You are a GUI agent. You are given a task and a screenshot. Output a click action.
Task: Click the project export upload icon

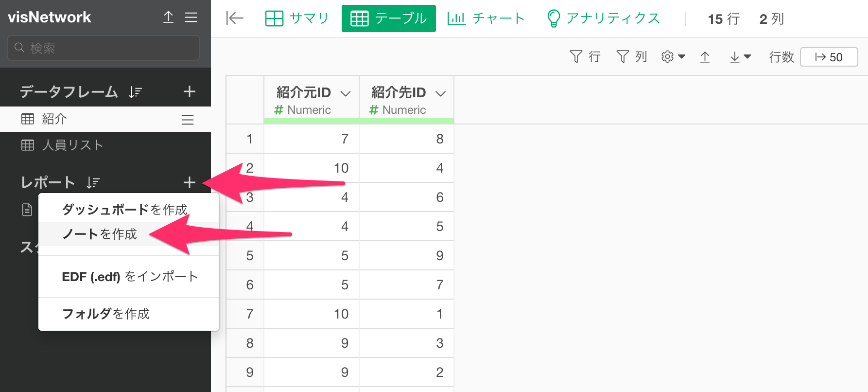tap(168, 18)
